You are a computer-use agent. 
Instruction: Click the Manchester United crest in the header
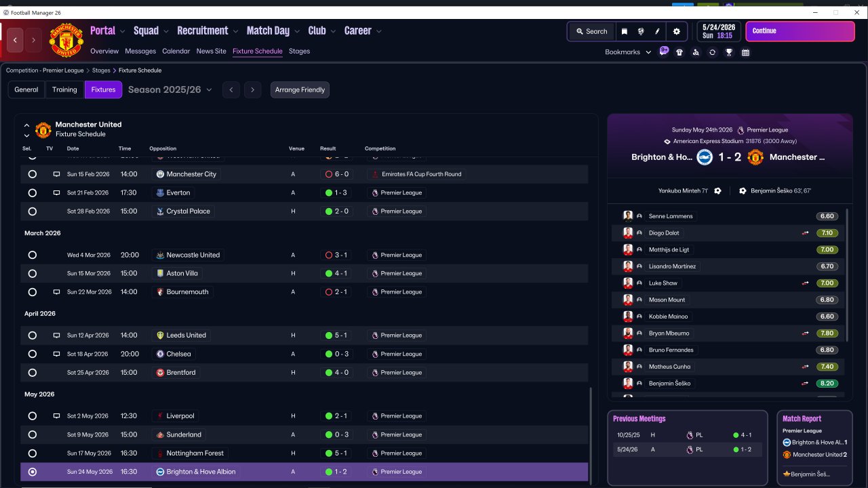coord(66,41)
